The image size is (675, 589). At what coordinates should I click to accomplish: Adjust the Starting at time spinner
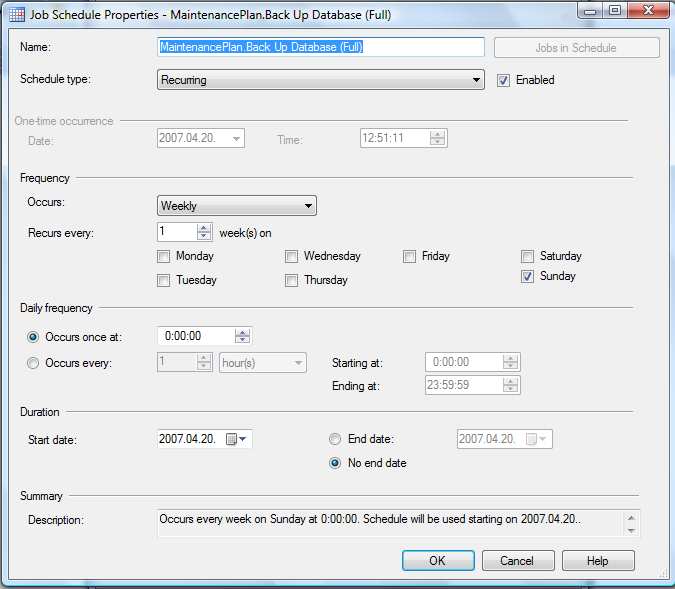point(511,362)
